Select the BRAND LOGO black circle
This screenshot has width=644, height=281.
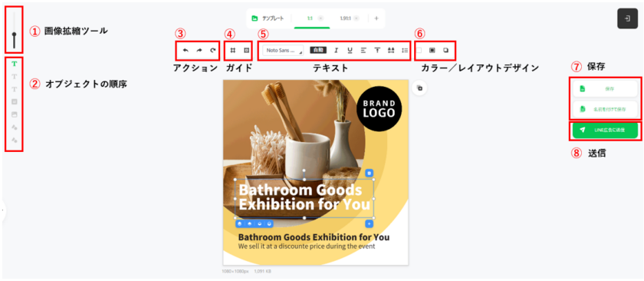click(379, 108)
